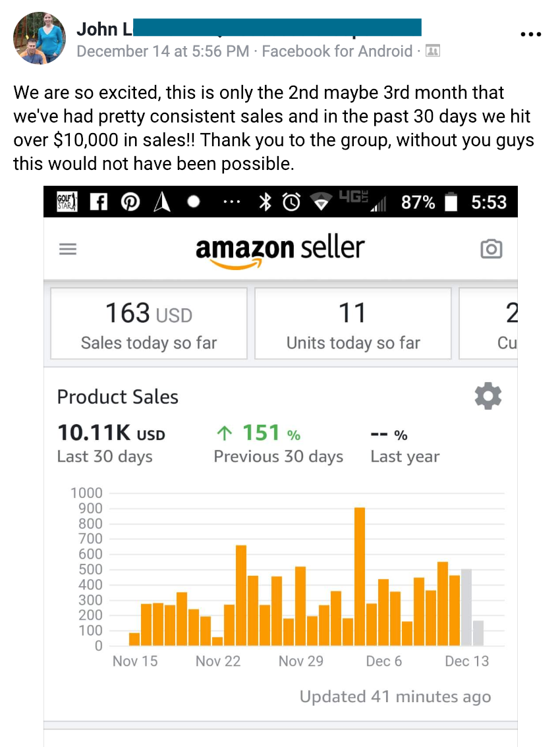The height and width of the screenshot is (747, 560).
Task: Tap the camera icon in the header
Action: pos(491,249)
